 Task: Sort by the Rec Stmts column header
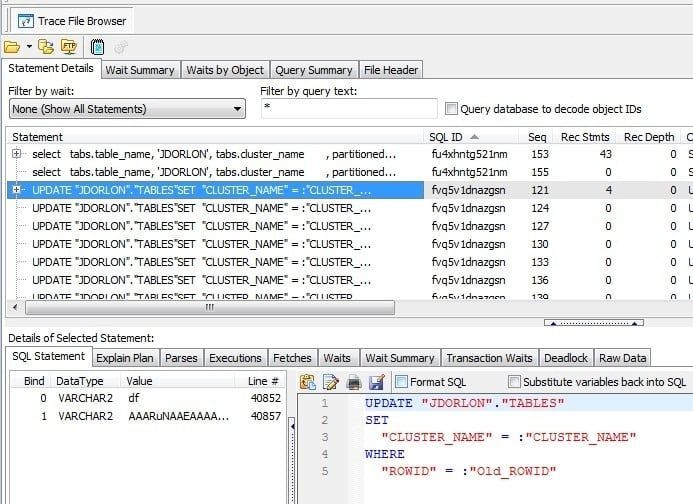[x=585, y=137]
